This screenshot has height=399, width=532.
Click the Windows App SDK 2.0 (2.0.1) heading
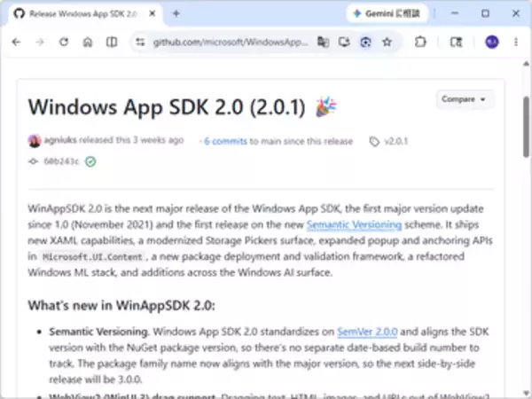coord(167,107)
